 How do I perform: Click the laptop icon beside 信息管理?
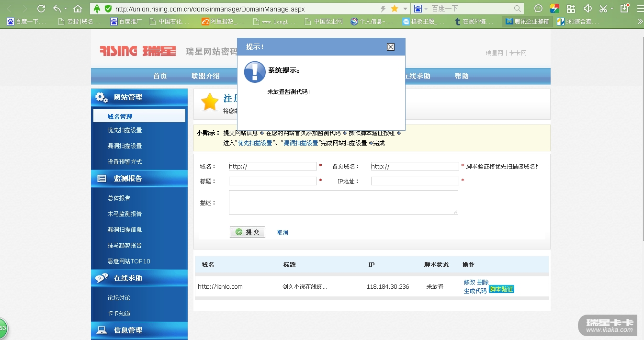click(102, 330)
